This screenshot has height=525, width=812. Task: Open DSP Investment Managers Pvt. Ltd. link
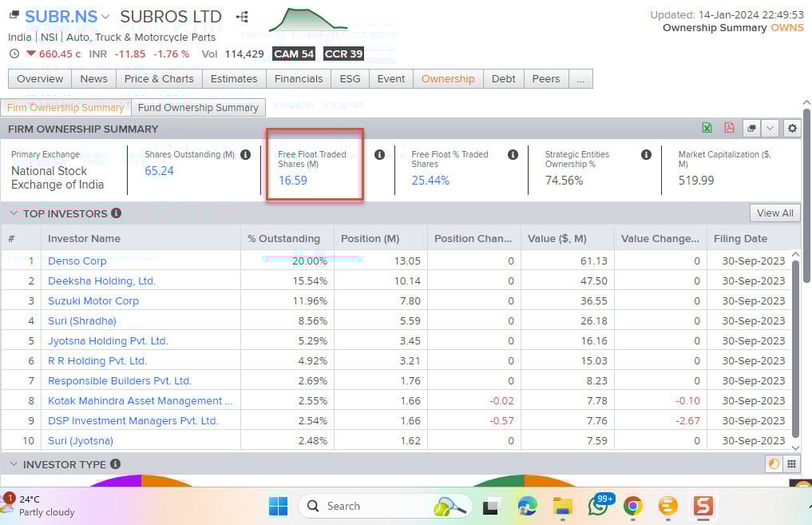(133, 420)
